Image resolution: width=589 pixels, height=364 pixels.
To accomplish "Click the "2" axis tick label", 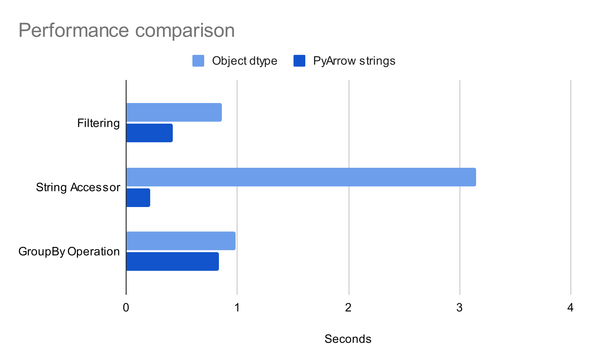I will (x=348, y=308).
